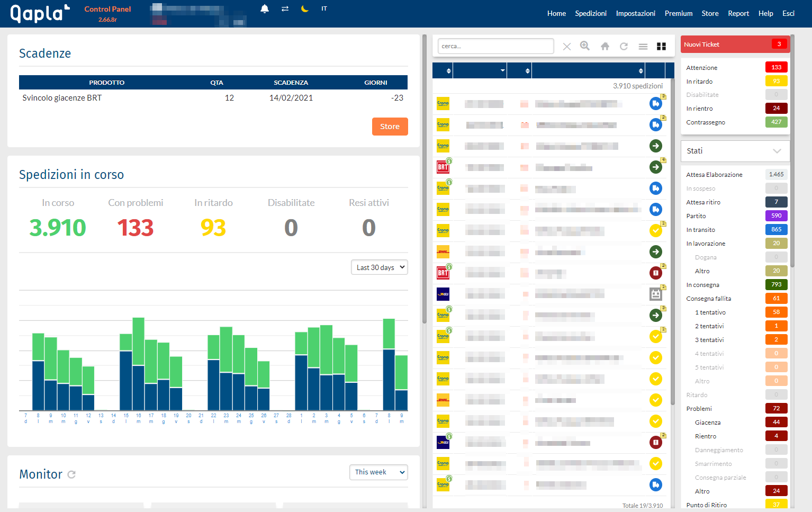The image size is (812, 512).
Task: Refresh the shipment list
Action: tap(624, 46)
